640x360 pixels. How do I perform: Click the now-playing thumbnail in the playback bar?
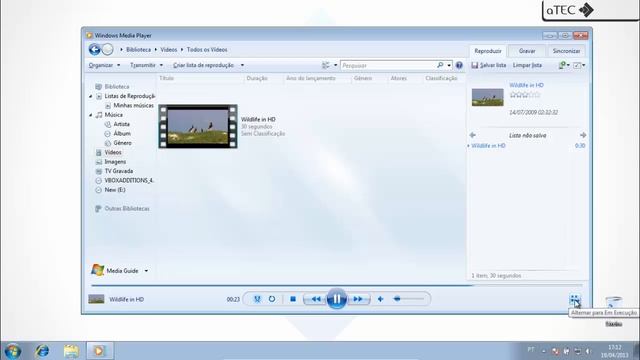(96, 299)
